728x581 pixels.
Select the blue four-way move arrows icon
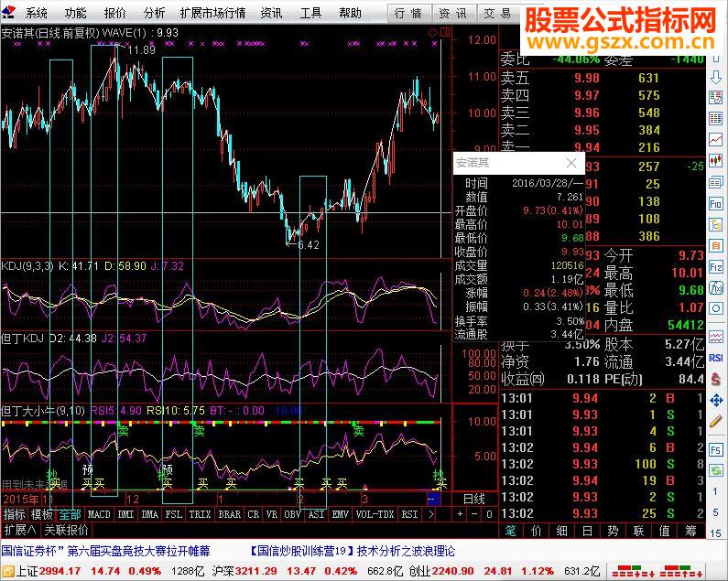(x=715, y=400)
